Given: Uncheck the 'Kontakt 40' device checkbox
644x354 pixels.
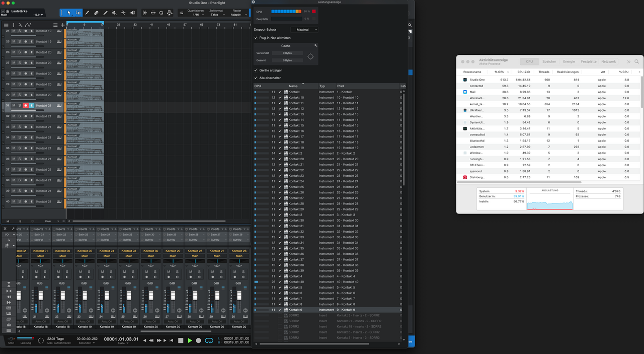Looking at the screenshot, I should point(280,282).
